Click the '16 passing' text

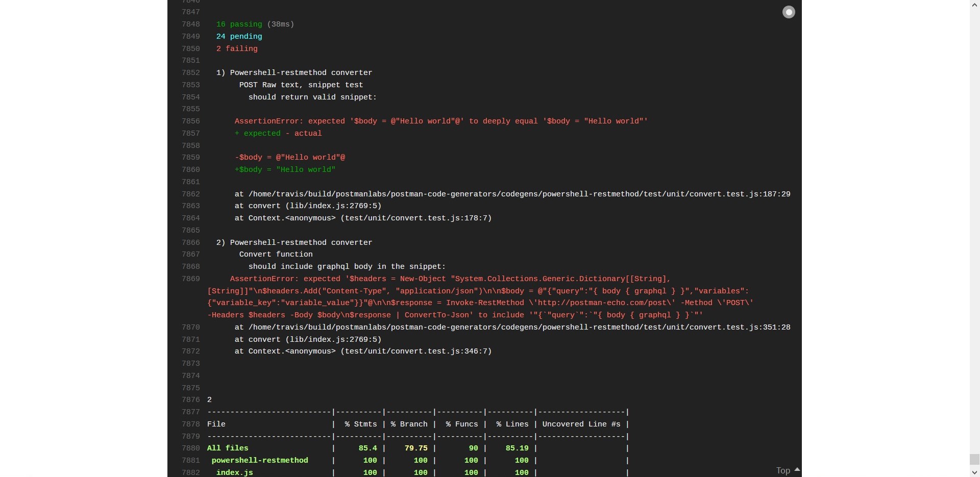click(x=239, y=24)
